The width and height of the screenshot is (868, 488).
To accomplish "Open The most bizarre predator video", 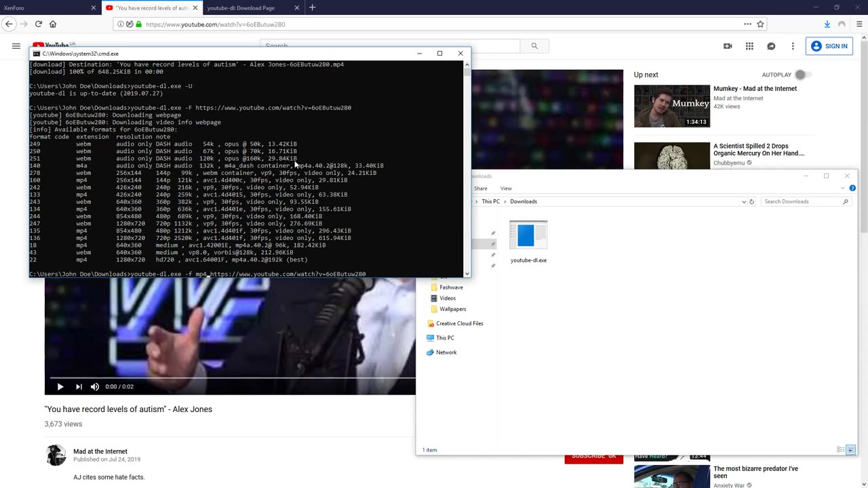I will [755, 472].
